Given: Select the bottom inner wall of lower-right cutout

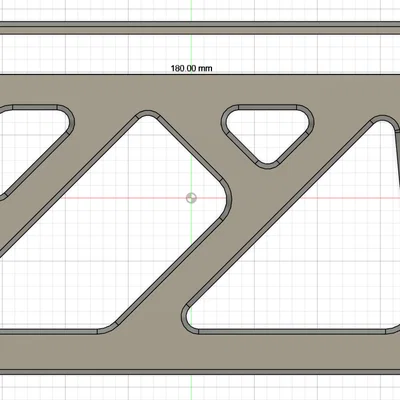Looking at the screenshot, I should (292, 332).
